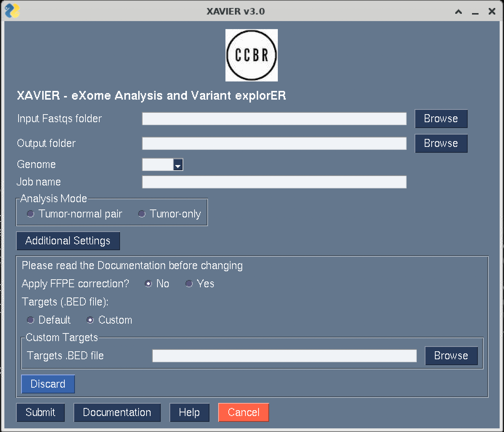Click the Output folder text field
Screen dimensions: 504x432
(x=274, y=143)
